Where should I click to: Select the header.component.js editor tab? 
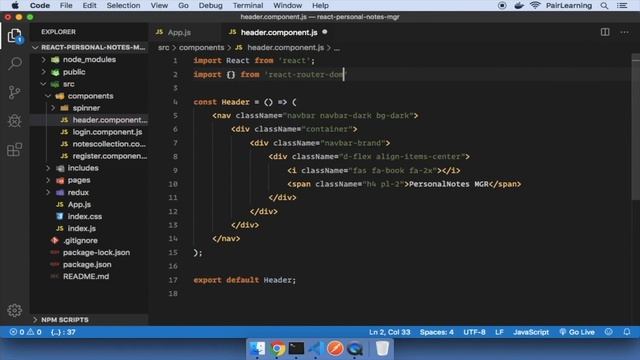278,32
